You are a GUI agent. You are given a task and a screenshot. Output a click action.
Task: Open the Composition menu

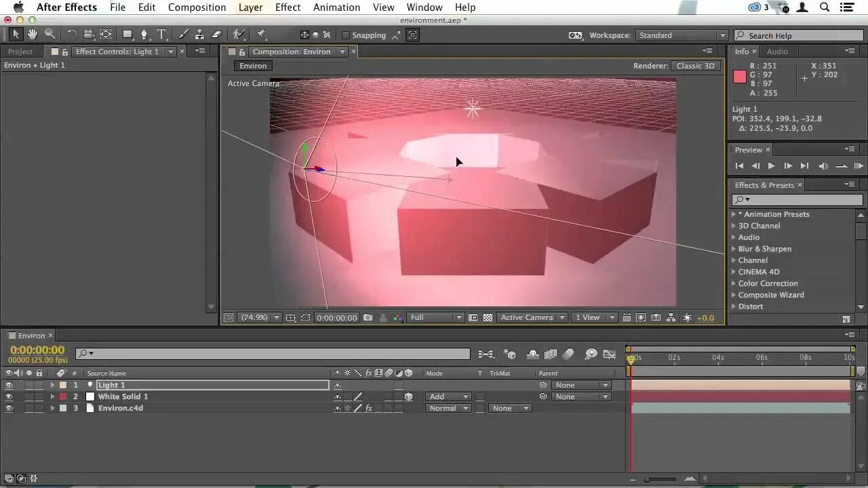[x=197, y=7]
